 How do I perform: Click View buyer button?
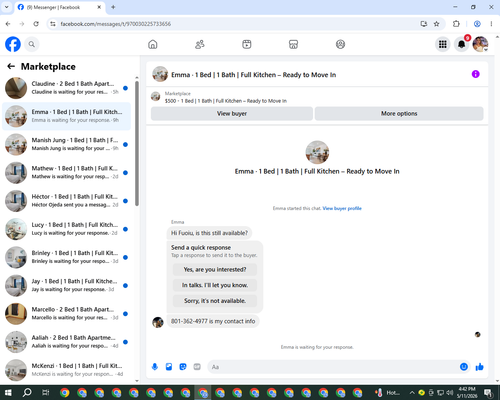232,113
